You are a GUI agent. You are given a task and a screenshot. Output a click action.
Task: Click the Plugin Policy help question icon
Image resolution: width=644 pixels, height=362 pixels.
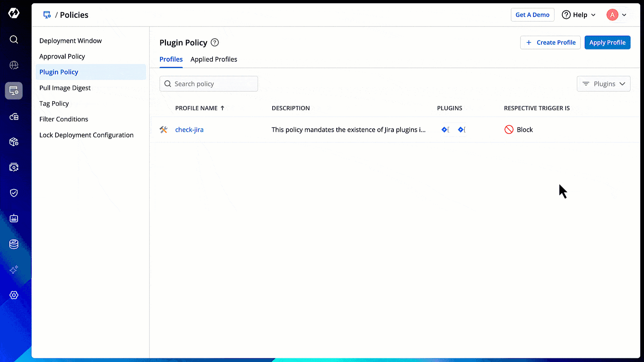215,42
